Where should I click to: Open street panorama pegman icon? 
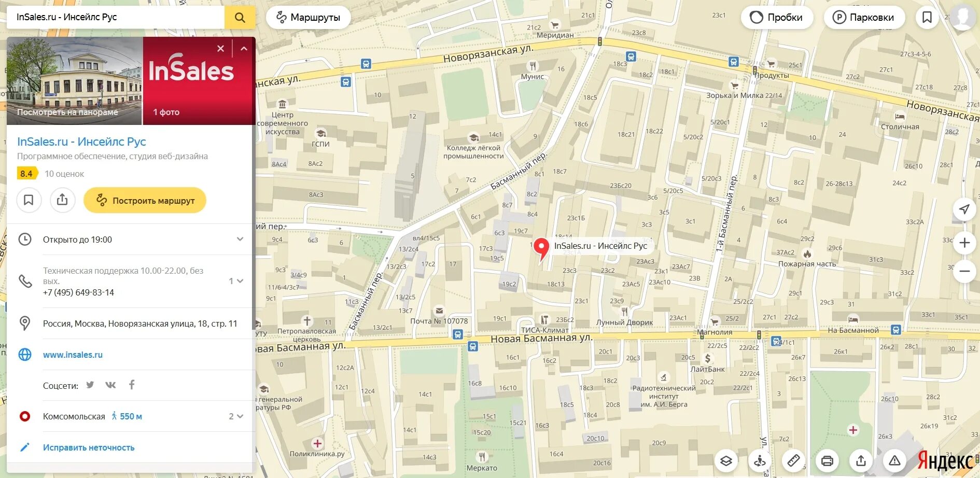760,460
